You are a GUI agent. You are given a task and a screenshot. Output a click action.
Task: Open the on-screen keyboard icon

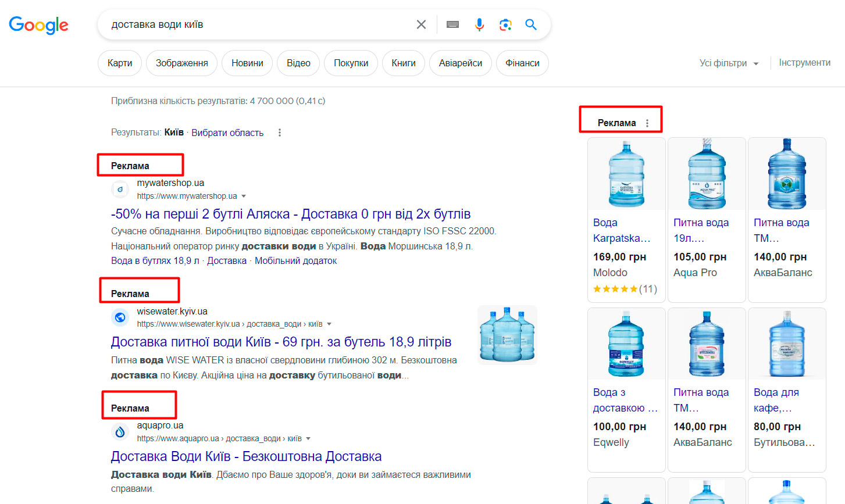[x=452, y=24]
